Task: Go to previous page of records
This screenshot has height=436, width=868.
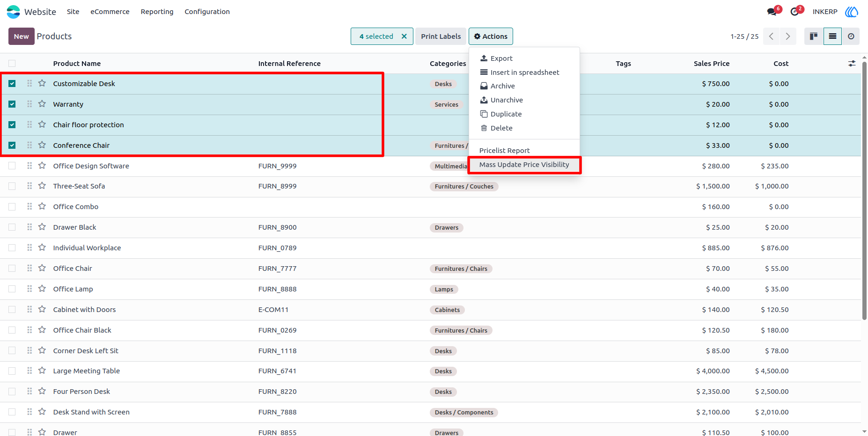Action: click(x=771, y=36)
